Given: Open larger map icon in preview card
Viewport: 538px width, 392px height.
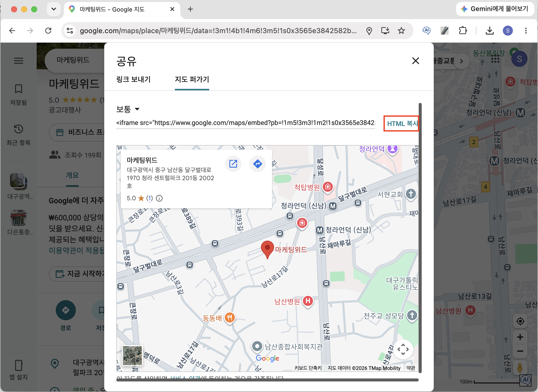Looking at the screenshot, I should [x=233, y=164].
